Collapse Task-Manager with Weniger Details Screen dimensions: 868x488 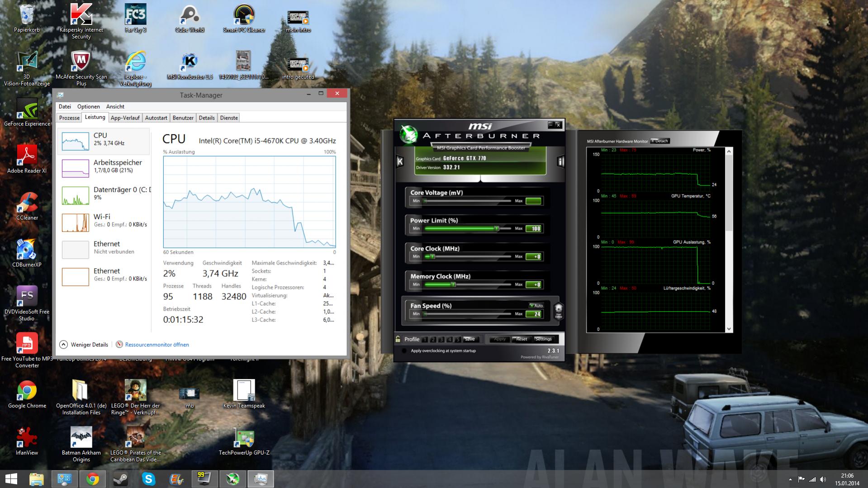[x=84, y=345]
